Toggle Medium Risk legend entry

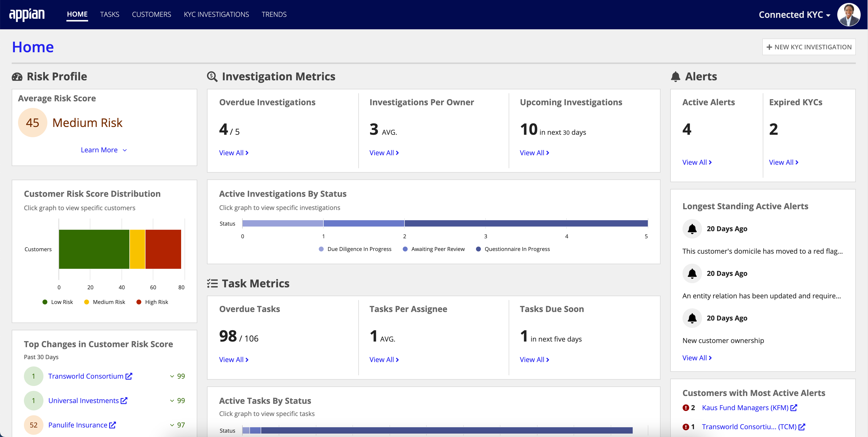pyautogui.click(x=104, y=302)
